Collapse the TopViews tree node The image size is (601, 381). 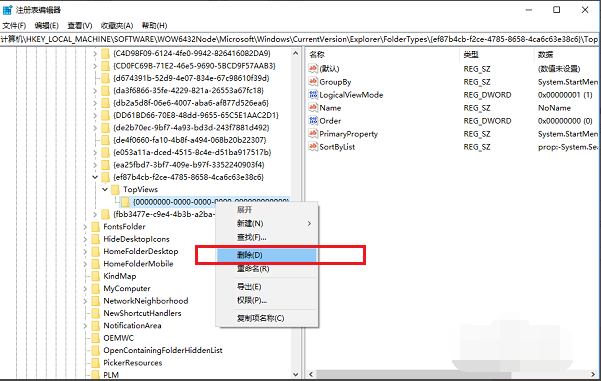(105, 189)
